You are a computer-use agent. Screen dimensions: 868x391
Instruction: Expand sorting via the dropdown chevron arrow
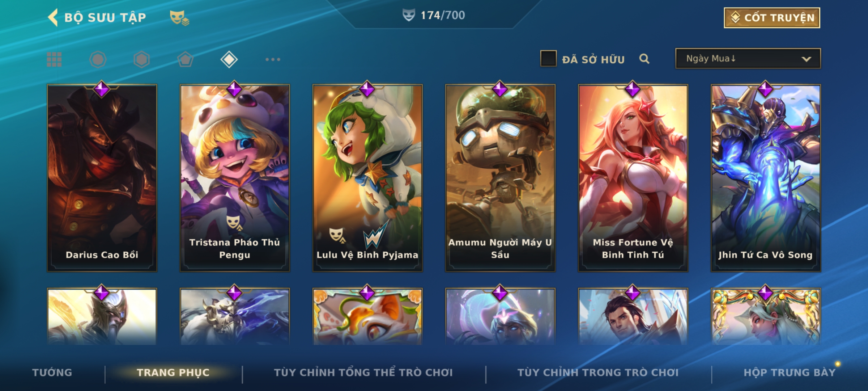point(806,59)
